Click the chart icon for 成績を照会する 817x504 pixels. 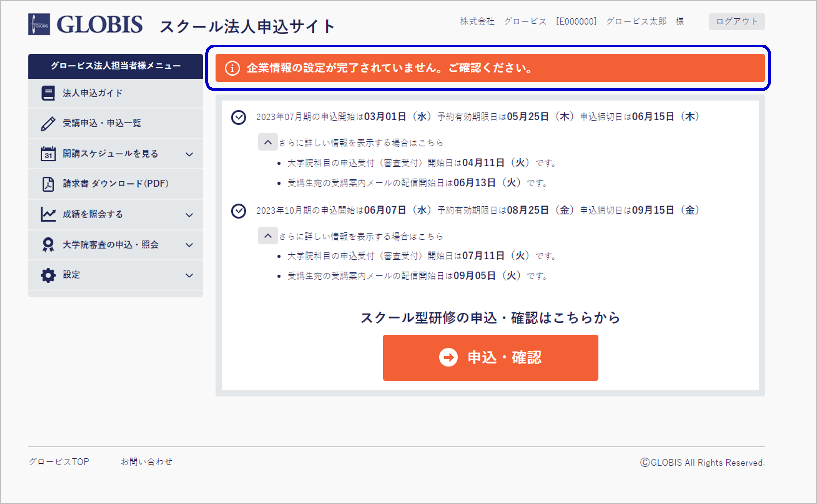(x=48, y=214)
